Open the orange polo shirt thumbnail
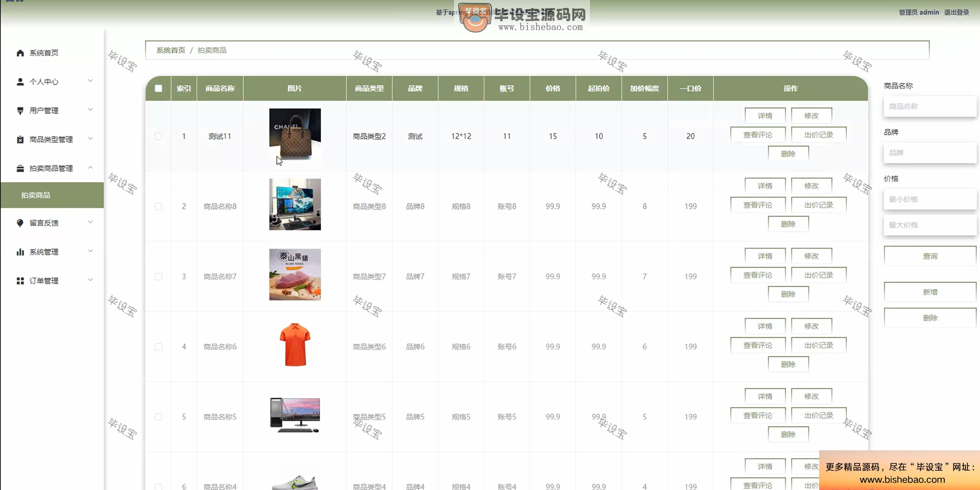Viewport: 980px width, 490px height. (295, 345)
